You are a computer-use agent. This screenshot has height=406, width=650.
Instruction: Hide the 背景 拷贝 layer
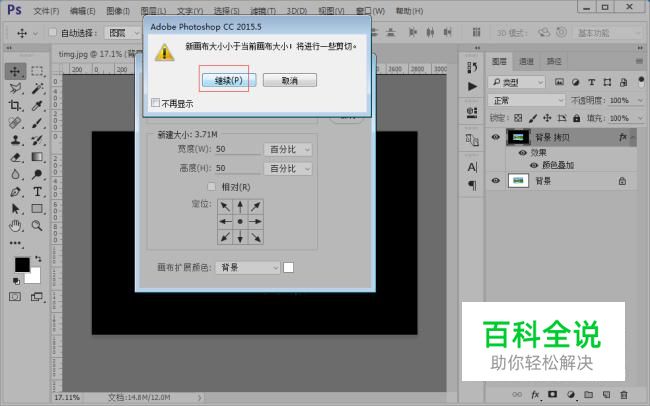[x=495, y=137]
